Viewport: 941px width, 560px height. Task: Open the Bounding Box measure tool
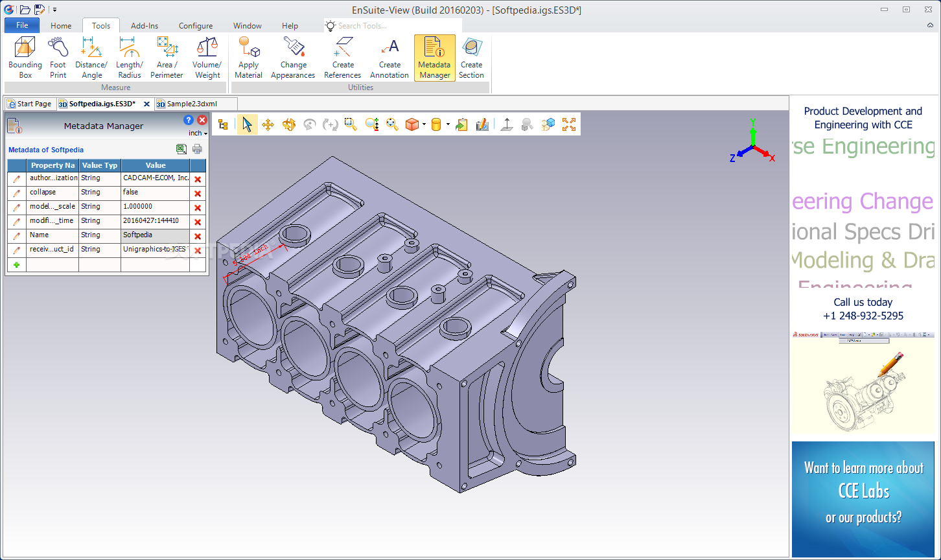pyautogui.click(x=25, y=58)
